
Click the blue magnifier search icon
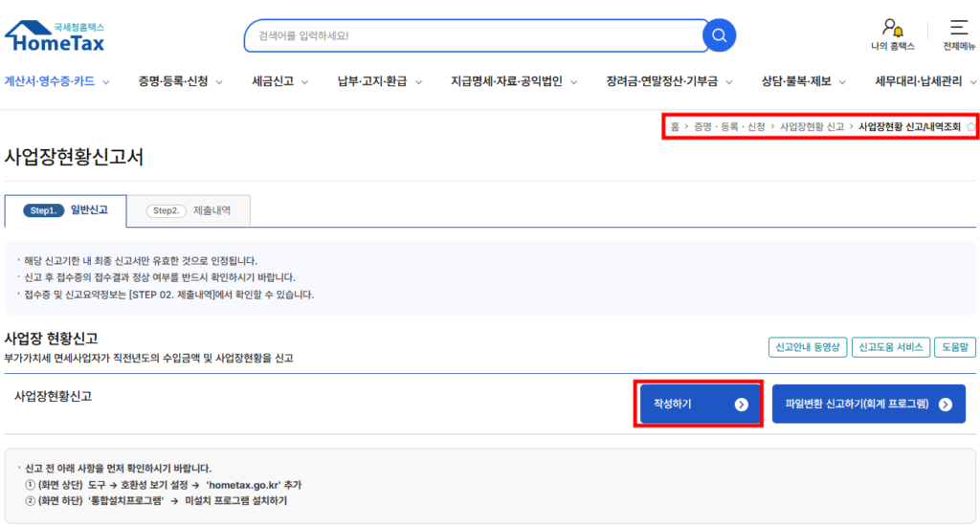click(x=720, y=35)
